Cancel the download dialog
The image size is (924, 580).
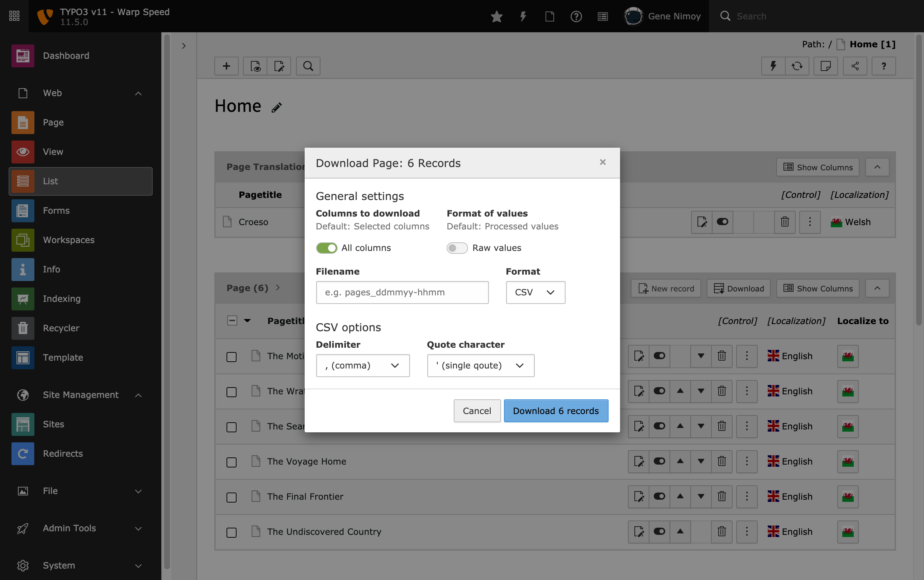pos(476,410)
